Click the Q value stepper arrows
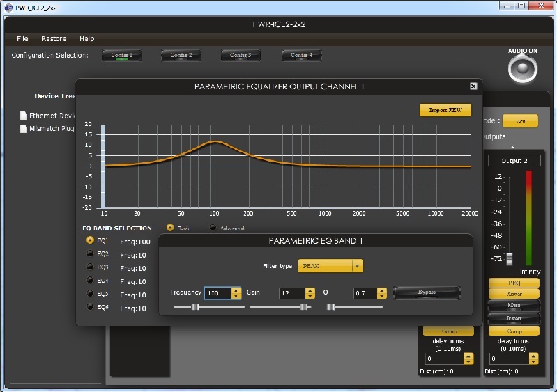Image resolution: width=557 pixels, height=392 pixels. pos(381,293)
